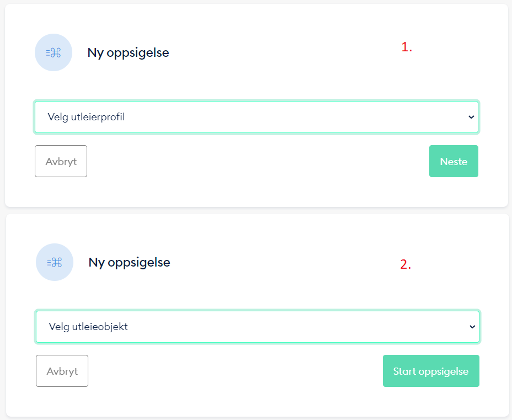Click the Start oppsigelse button
The image size is (512, 420).
tap(431, 371)
